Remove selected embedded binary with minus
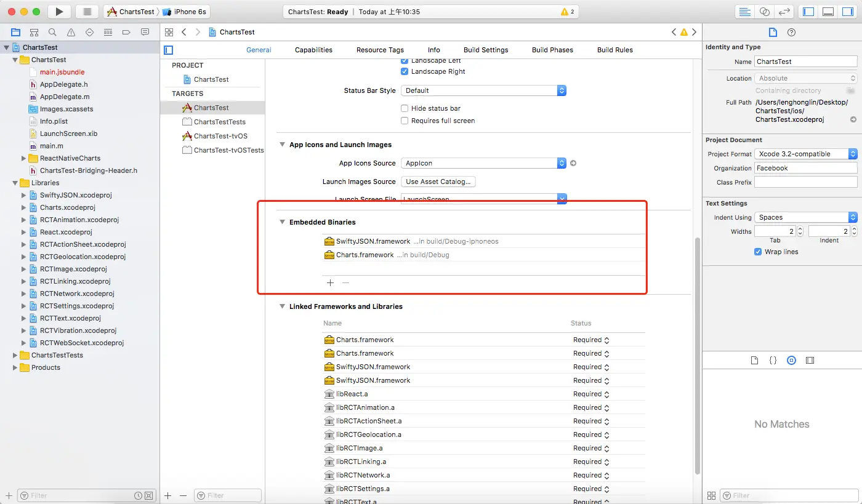862x504 pixels. click(345, 282)
